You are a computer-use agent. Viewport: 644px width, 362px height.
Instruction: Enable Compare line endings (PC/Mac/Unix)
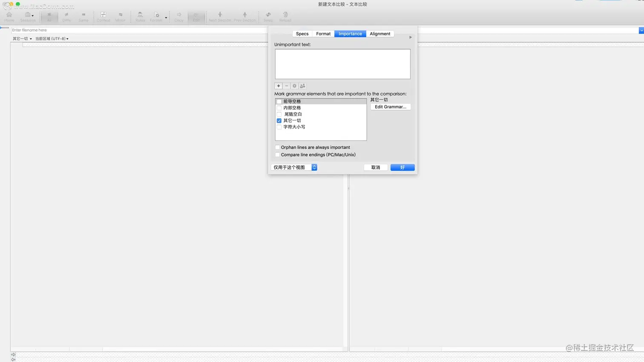pyautogui.click(x=277, y=155)
